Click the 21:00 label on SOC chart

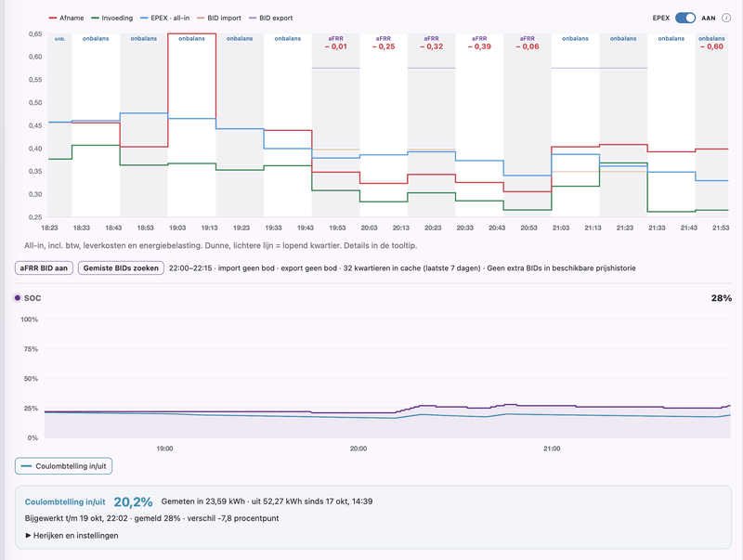(552, 449)
